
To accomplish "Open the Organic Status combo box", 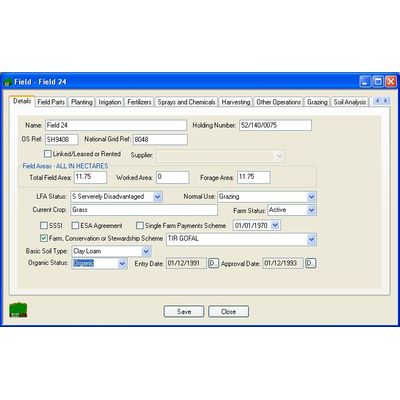I will pyautogui.click(x=122, y=263).
